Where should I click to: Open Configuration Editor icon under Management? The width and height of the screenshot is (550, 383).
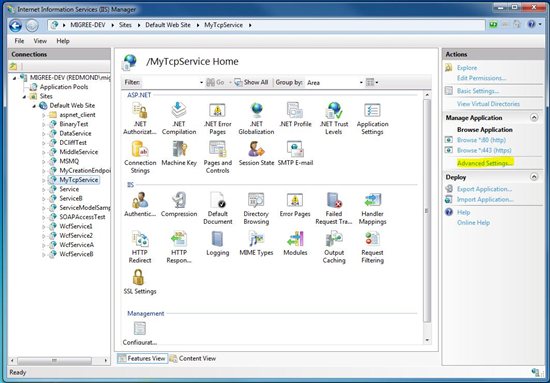(x=140, y=333)
